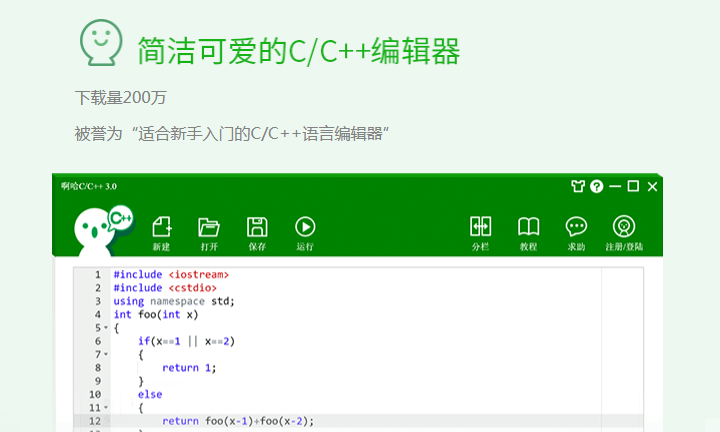Click the '啊哈C/C++ 3.0' window title
Image resolution: width=720 pixels, height=432 pixels.
[x=89, y=186]
